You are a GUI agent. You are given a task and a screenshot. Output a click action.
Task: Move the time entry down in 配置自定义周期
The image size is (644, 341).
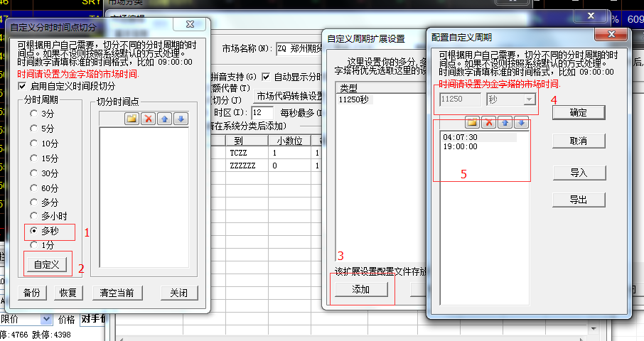tap(522, 123)
